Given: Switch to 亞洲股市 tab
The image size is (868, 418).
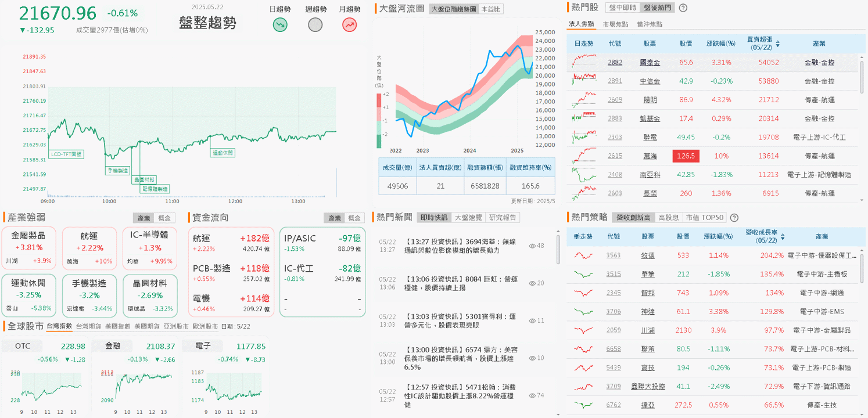Looking at the screenshot, I should (175, 326).
